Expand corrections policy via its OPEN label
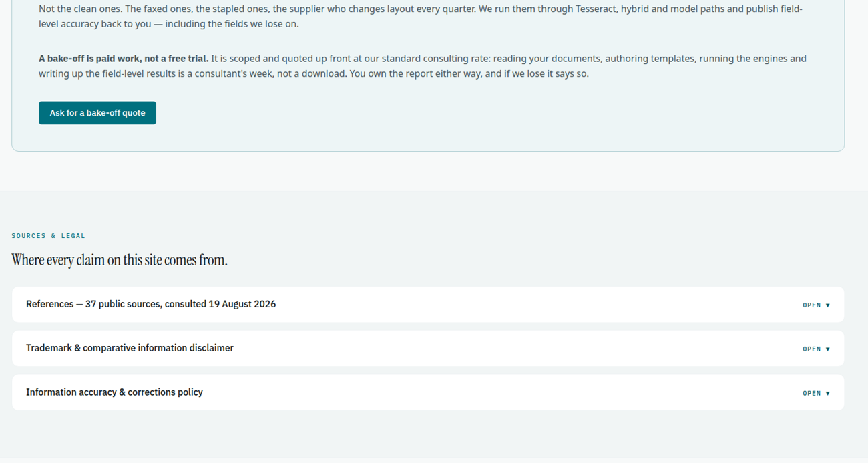This screenshot has width=868, height=463. point(812,394)
